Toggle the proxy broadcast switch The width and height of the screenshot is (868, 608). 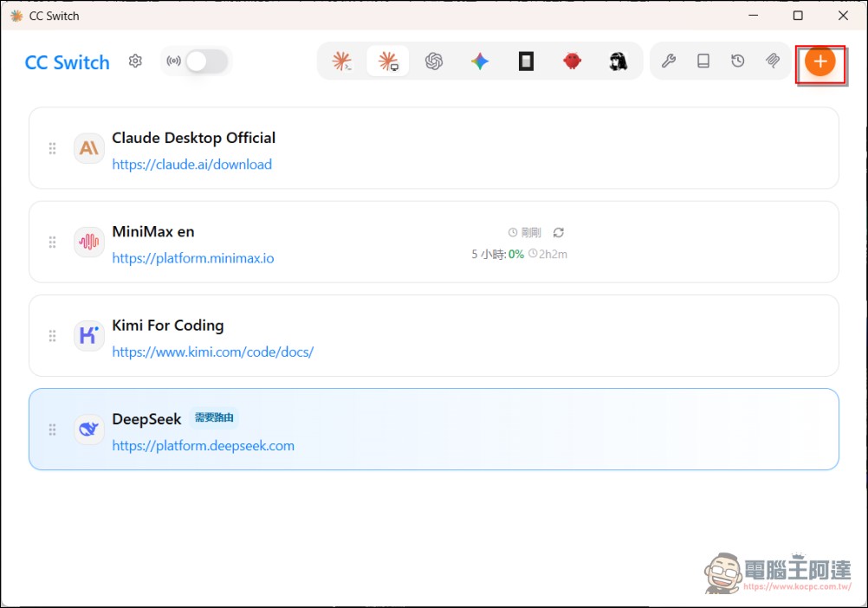coord(206,61)
